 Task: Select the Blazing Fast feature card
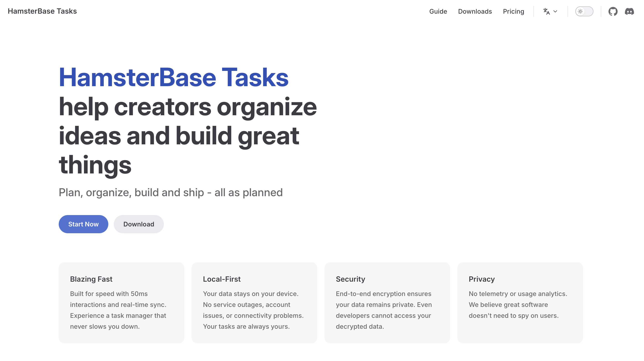121,302
